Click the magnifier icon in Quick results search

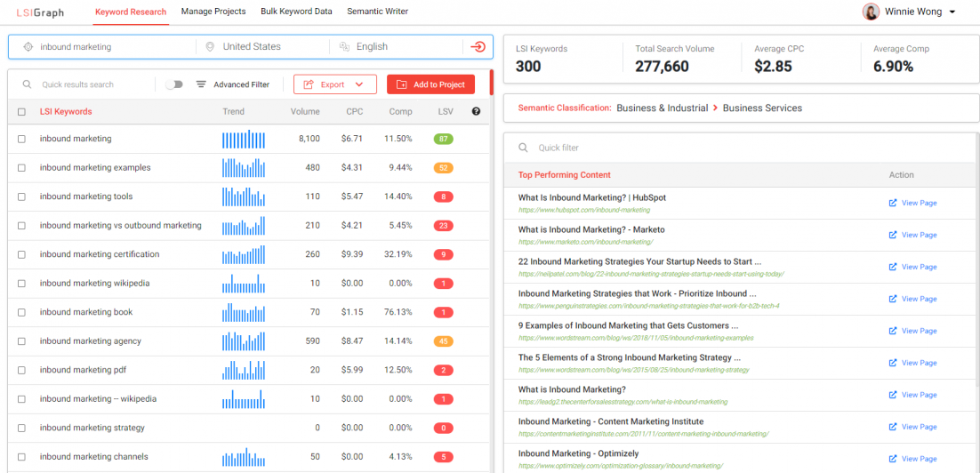[27, 84]
